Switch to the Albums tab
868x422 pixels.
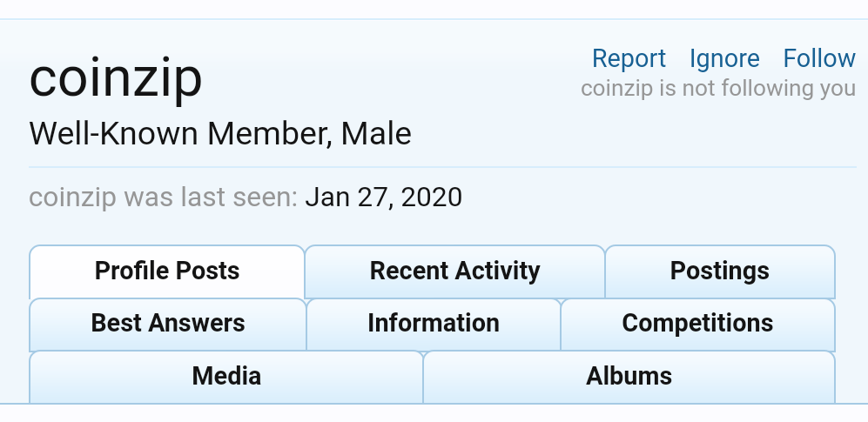click(629, 376)
